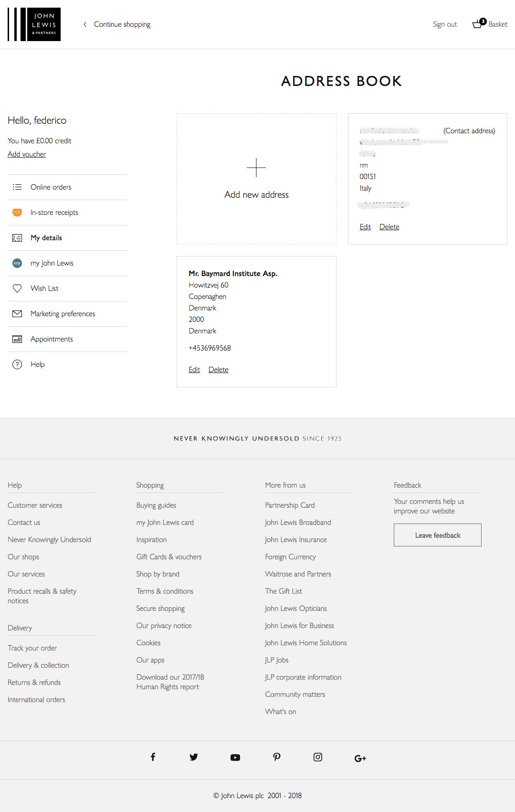Screen dimensions: 515x812
Task: Click the plus icon to add address
Action: [256, 168]
